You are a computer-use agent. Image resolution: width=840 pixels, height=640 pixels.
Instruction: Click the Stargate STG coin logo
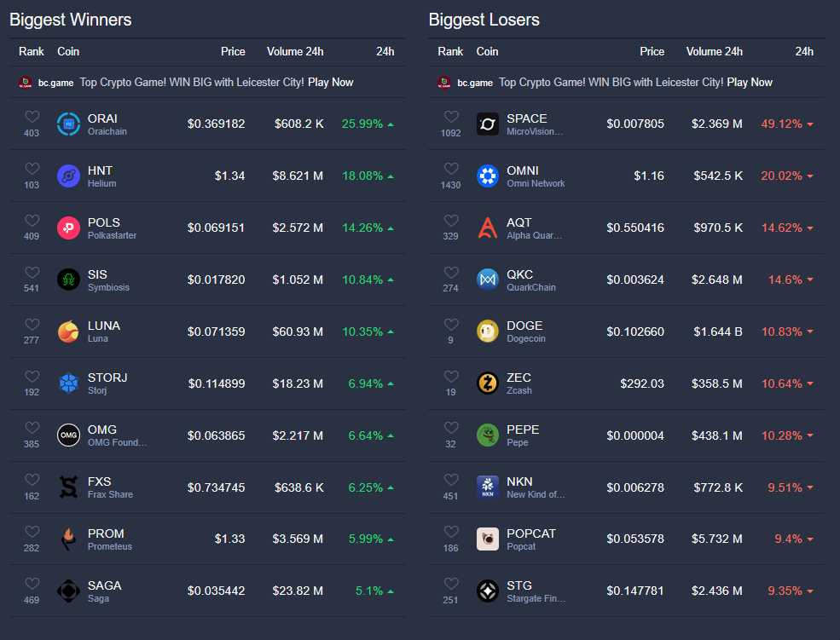click(x=488, y=591)
